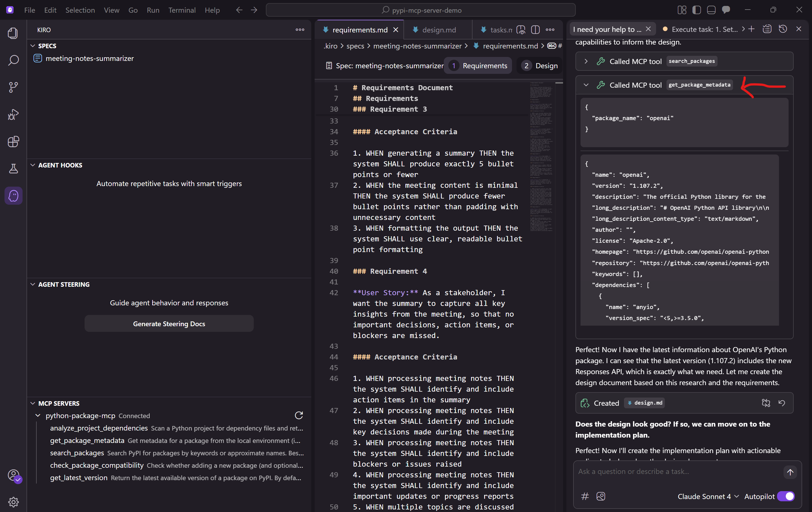
Task: Click Generate Steering Docs button
Action: coord(169,324)
